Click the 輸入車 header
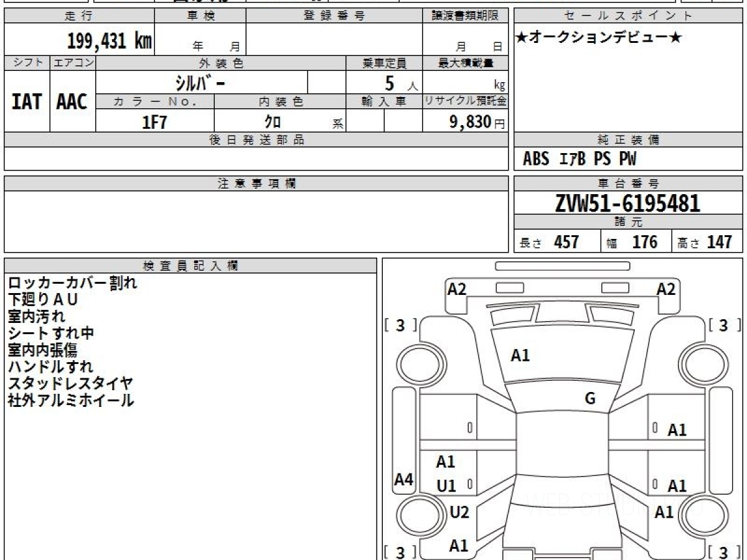 [x=384, y=101]
